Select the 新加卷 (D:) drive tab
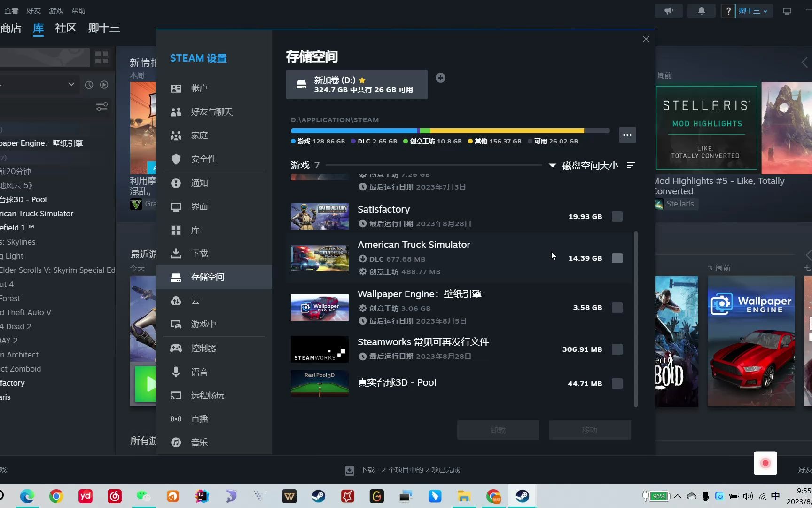Viewport: 812px width, 508px height. pyautogui.click(x=357, y=85)
